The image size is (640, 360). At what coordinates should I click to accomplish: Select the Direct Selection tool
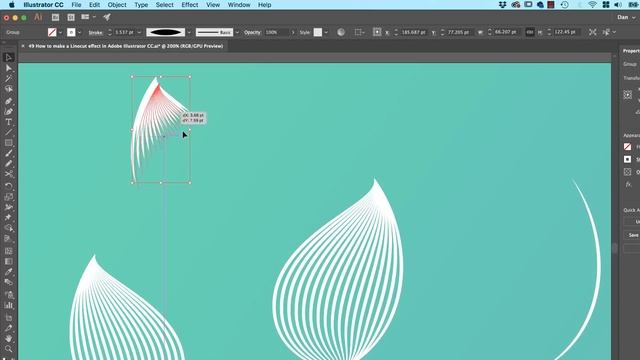9,68
